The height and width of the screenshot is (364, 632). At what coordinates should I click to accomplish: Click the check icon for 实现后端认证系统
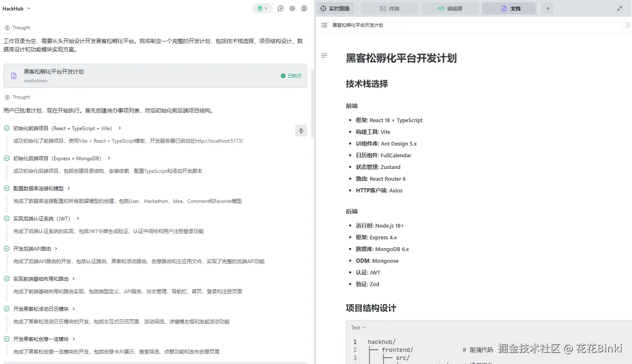[x=7, y=218]
